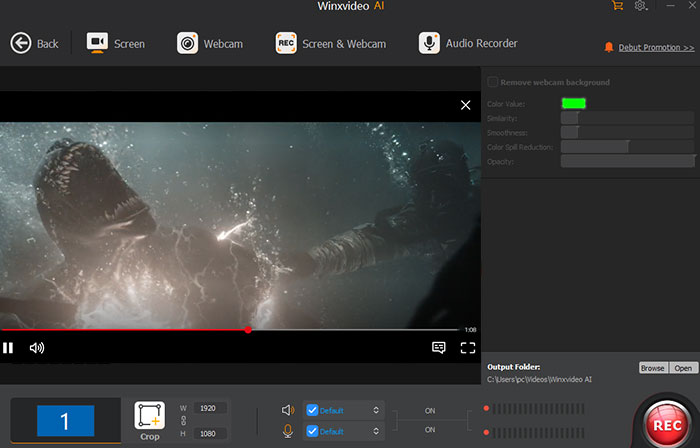Adjust the Smoothness slider
This screenshot has height=448, width=700.
click(x=627, y=133)
